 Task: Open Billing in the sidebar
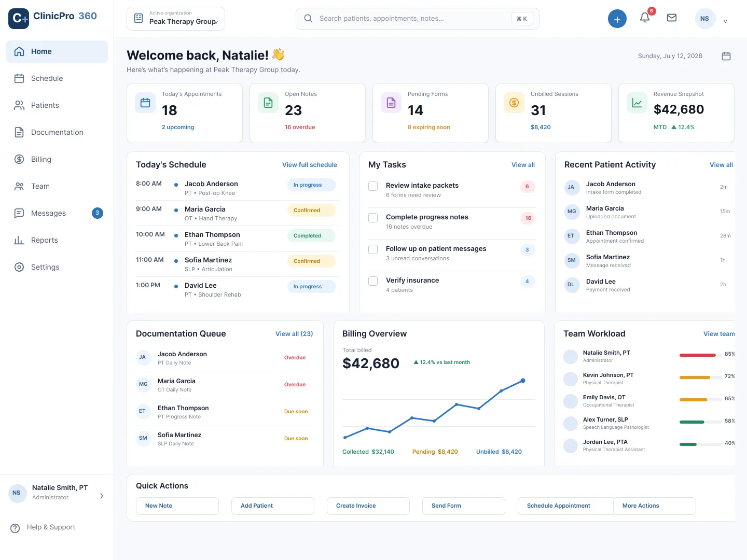pyautogui.click(x=57, y=160)
